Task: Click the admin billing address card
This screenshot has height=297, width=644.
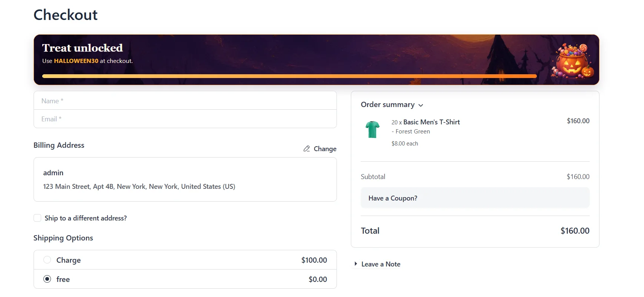Action: (x=185, y=179)
